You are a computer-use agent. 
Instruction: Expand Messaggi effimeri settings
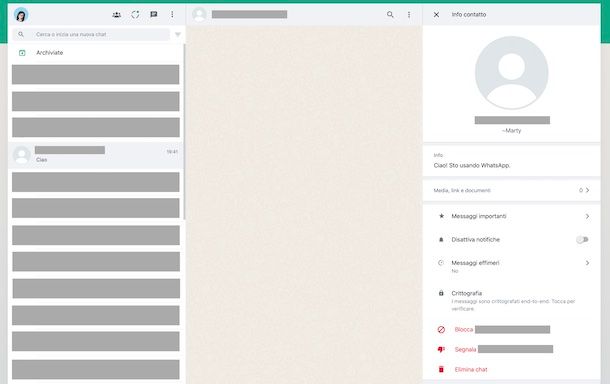[x=511, y=267]
